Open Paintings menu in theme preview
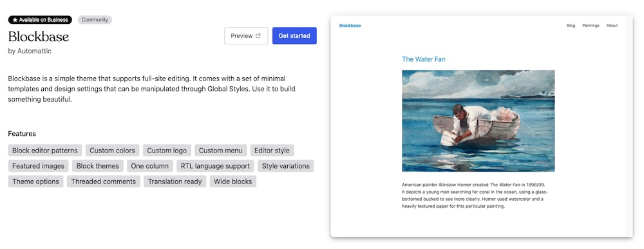Image resolution: width=644 pixels, height=249 pixels. point(591,26)
